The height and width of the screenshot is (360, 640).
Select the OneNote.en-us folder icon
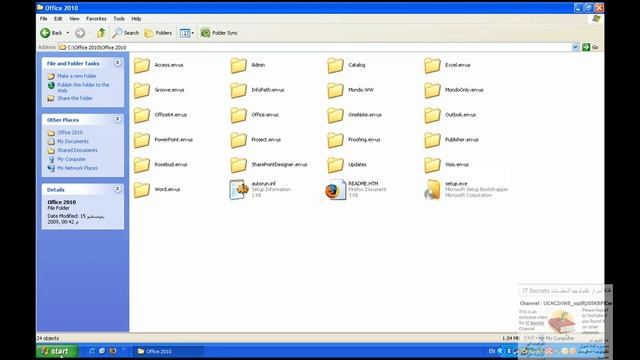click(x=335, y=115)
